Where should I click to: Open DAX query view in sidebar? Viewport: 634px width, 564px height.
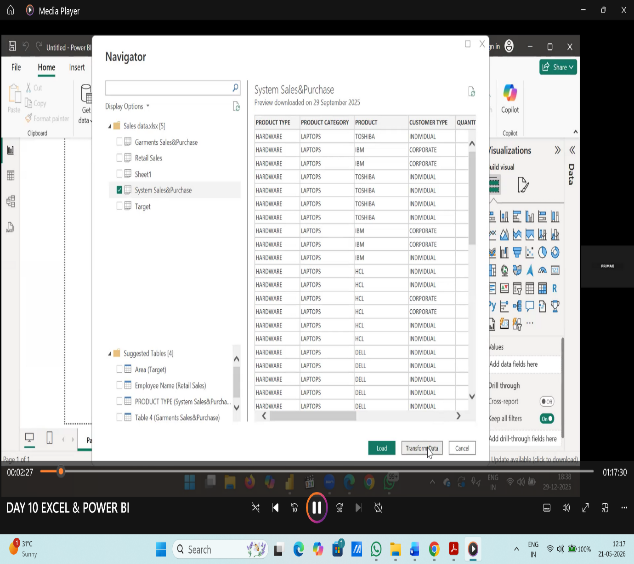11,227
